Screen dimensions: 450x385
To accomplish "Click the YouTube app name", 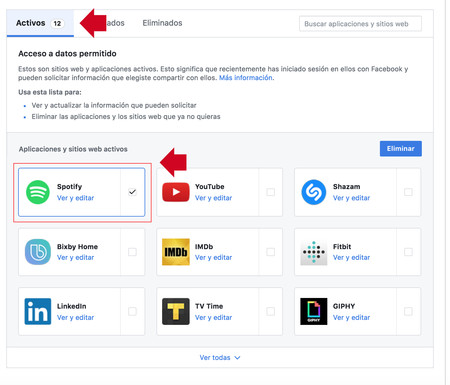I will pos(209,187).
